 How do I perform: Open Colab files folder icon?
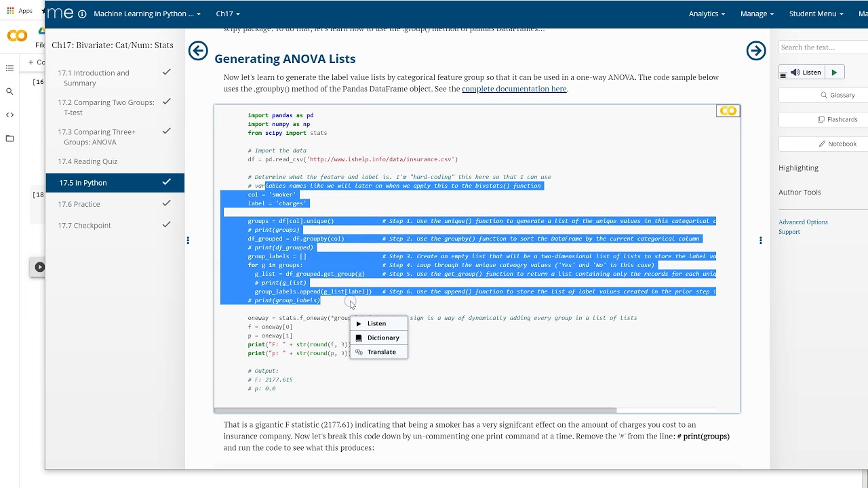click(x=9, y=138)
